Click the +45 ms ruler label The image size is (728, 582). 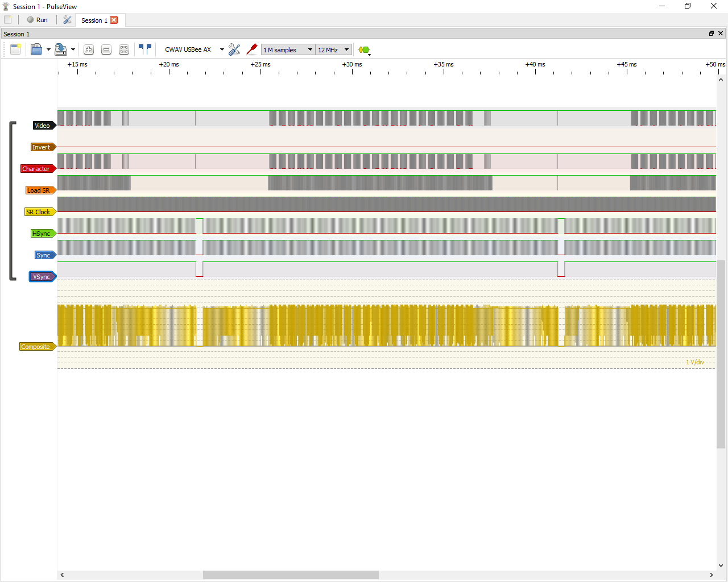click(627, 64)
